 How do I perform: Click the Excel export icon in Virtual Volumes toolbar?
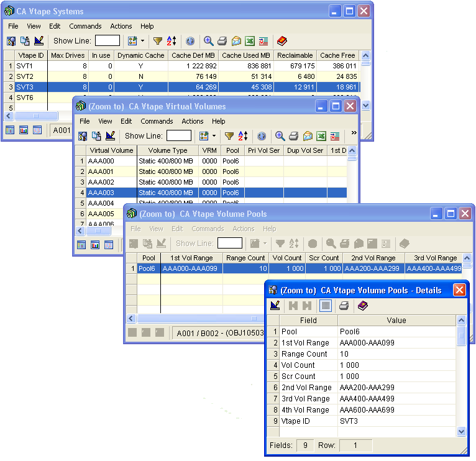click(x=321, y=136)
